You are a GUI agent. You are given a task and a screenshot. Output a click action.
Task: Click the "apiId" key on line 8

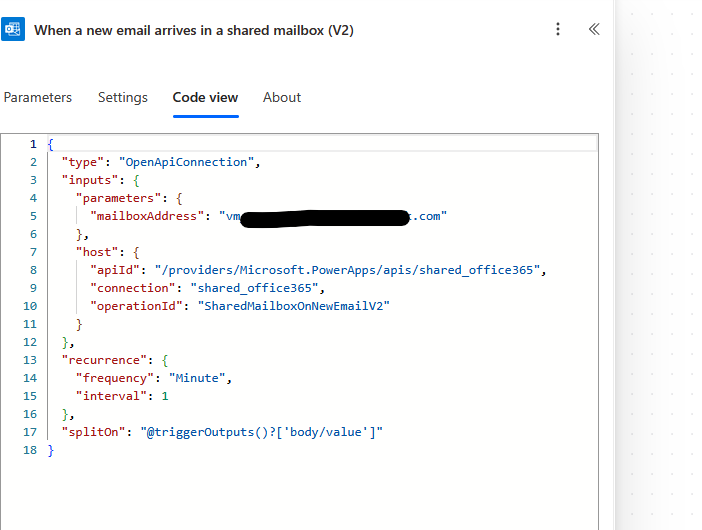tap(115, 270)
